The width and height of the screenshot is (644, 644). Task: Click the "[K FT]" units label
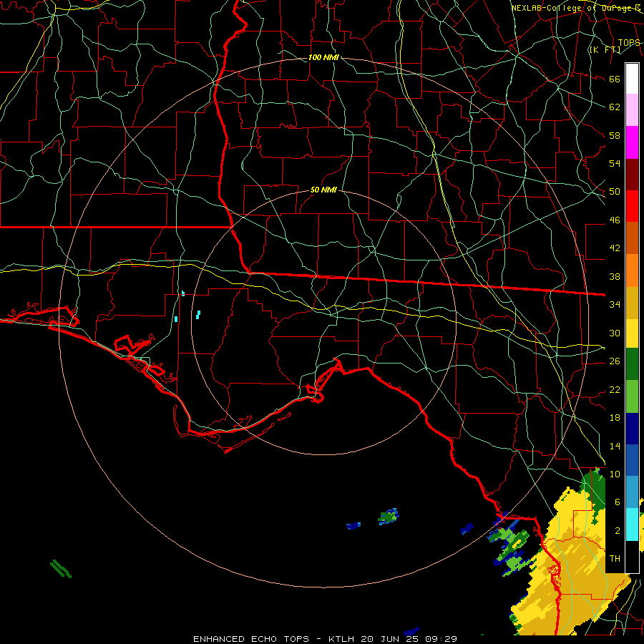pyautogui.click(x=605, y=49)
